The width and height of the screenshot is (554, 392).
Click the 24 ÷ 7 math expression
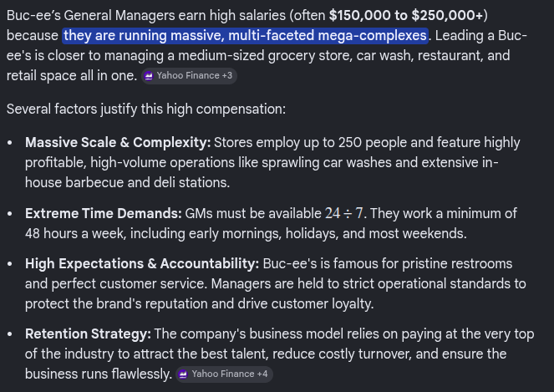[343, 213]
